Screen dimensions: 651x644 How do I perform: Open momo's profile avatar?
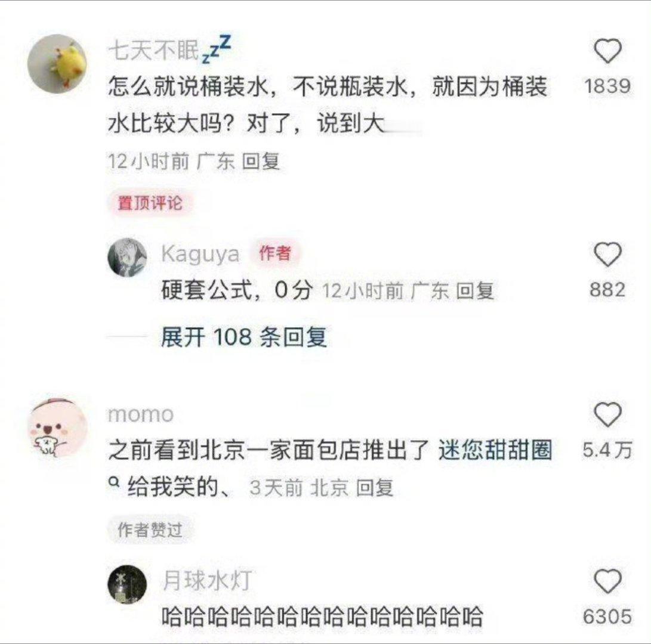pyautogui.click(x=57, y=428)
